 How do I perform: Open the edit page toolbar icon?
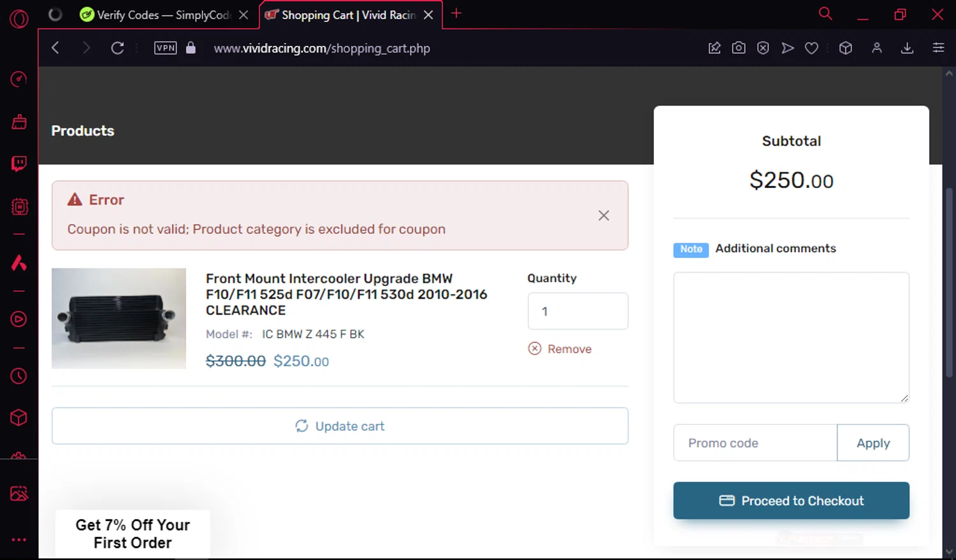point(714,48)
